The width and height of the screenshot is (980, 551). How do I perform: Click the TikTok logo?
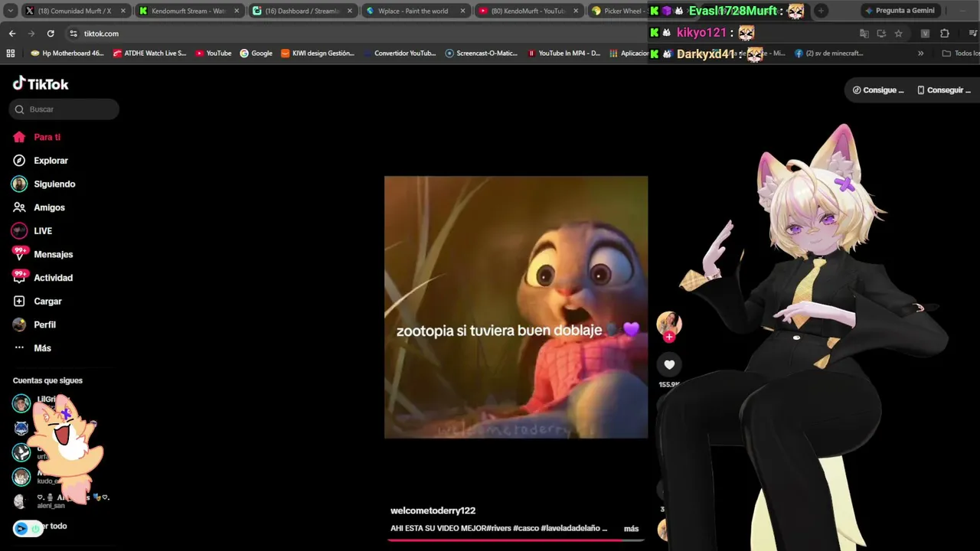(41, 83)
